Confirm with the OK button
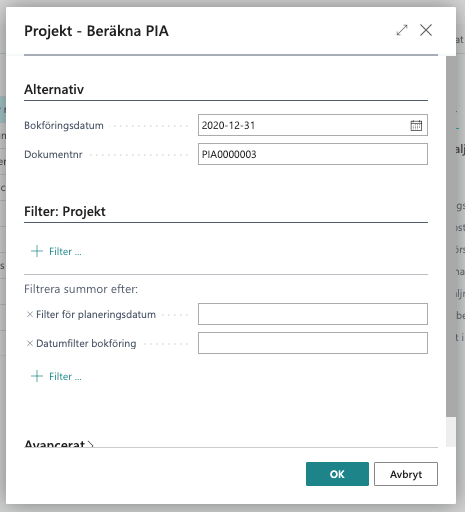The image size is (465, 512). (x=337, y=474)
